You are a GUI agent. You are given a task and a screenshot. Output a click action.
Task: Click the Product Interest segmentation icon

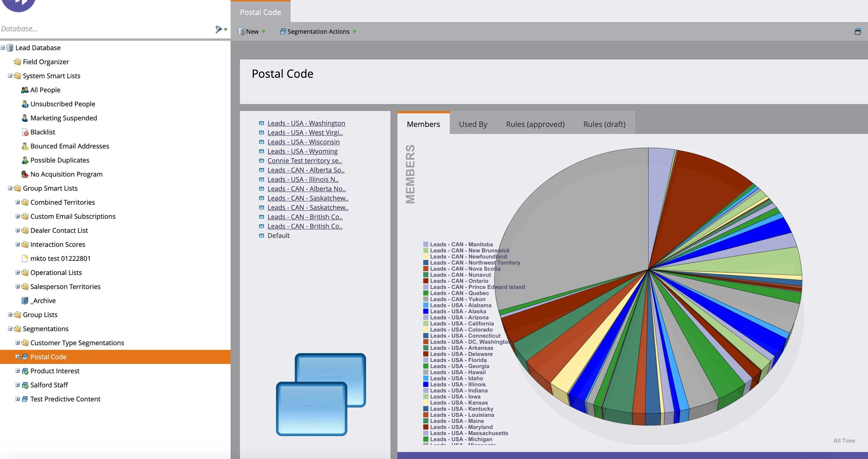click(x=25, y=371)
